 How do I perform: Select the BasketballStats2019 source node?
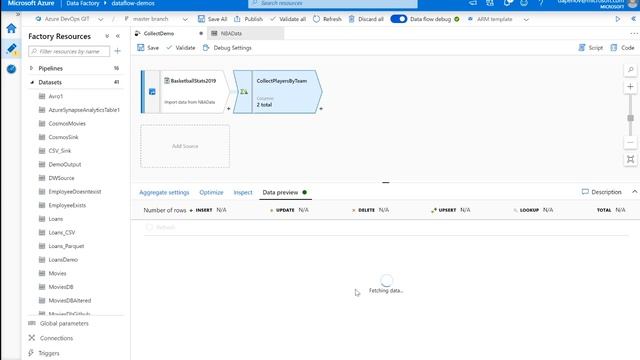pos(186,91)
